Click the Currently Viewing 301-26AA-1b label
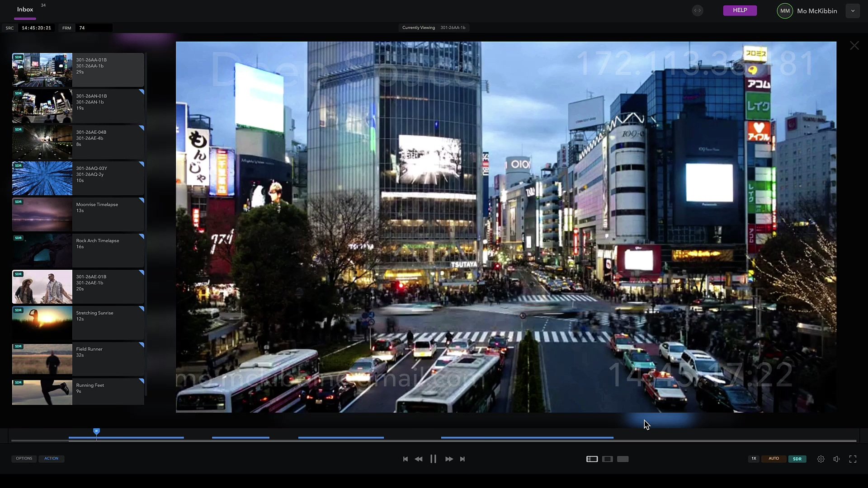The height and width of the screenshot is (488, 868). (435, 28)
